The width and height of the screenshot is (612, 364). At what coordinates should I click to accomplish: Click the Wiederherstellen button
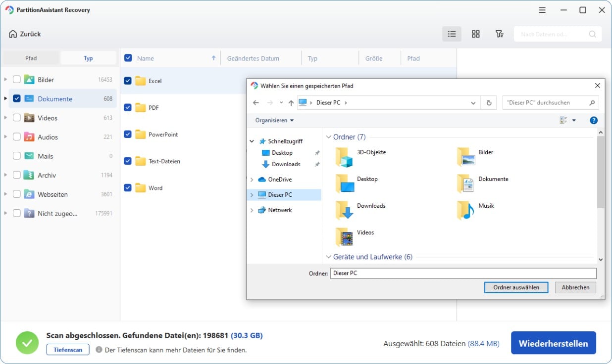click(x=553, y=343)
